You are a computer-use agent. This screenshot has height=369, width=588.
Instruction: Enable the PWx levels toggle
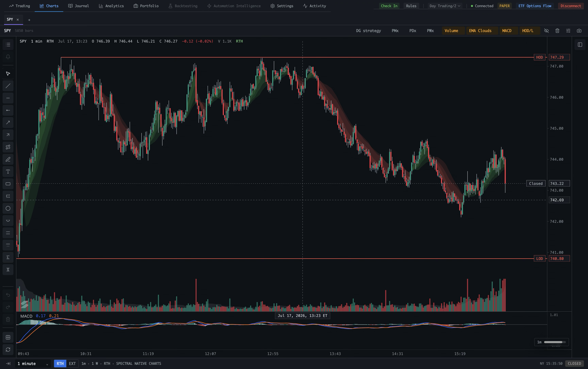(x=430, y=31)
